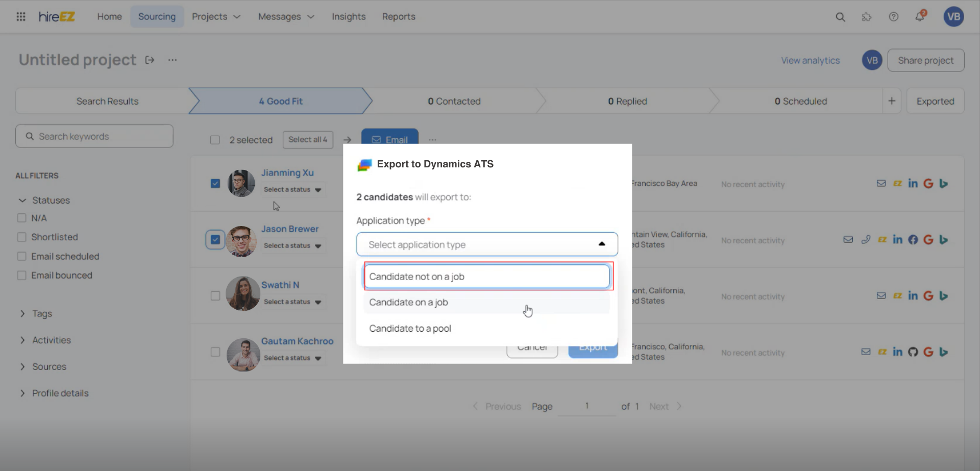The width and height of the screenshot is (980, 471).
Task: Open Reports in navigation
Action: tap(399, 16)
